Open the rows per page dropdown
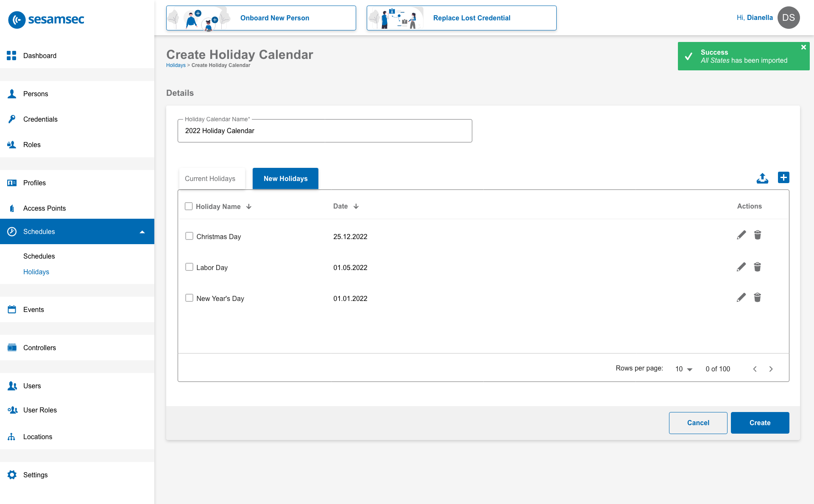This screenshot has width=814, height=504. click(x=683, y=369)
